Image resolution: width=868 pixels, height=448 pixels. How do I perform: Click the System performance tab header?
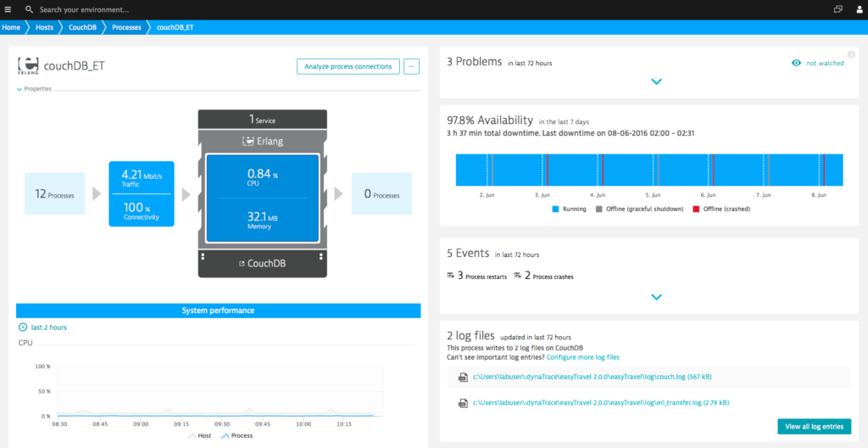click(x=218, y=311)
